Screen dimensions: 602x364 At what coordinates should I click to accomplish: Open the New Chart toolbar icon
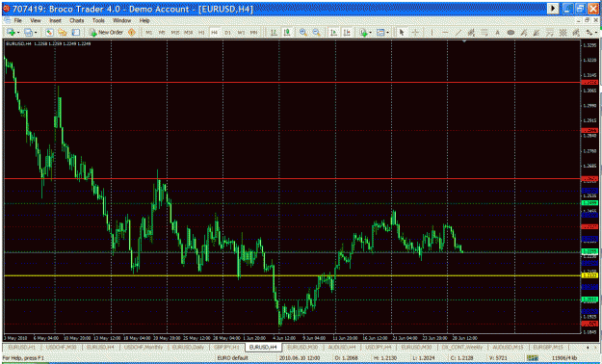tap(11, 33)
